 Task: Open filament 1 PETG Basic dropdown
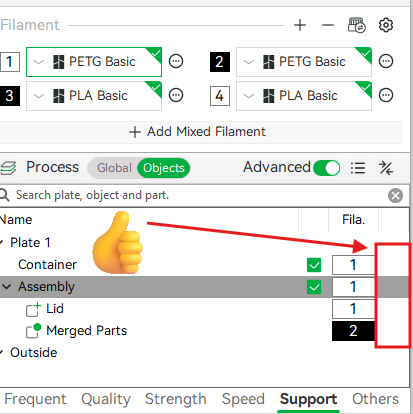(x=94, y=62)
